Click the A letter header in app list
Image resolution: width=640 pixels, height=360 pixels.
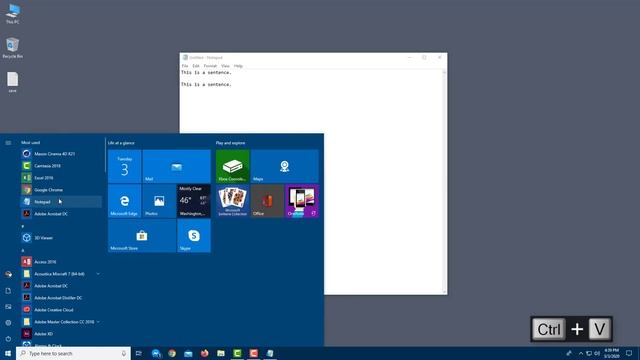click(23, 250)
